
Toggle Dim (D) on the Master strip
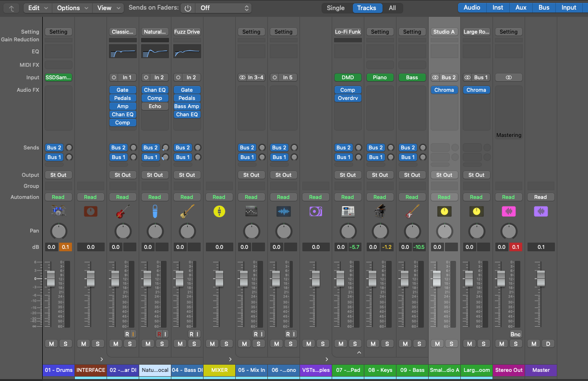coord(548,344)
